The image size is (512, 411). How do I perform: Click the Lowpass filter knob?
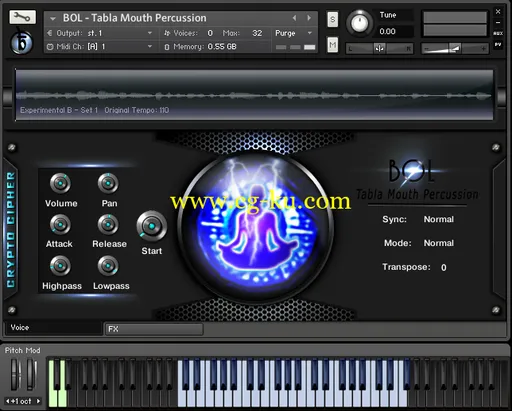(108, 266)
